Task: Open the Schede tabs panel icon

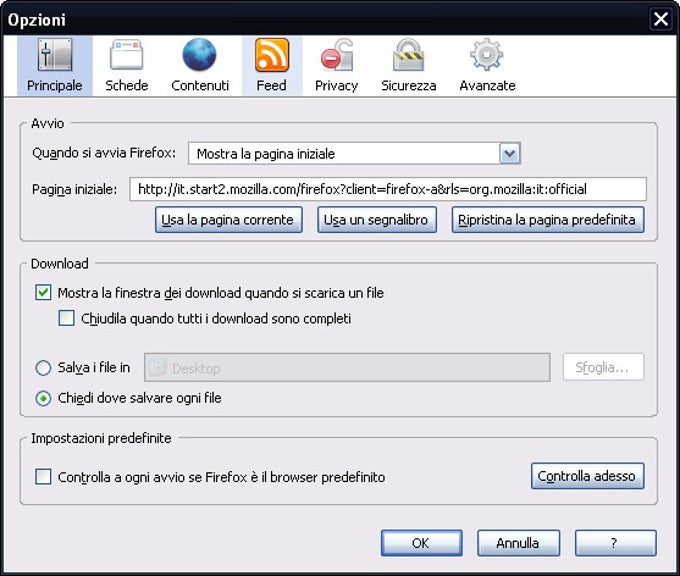Action: pyautogui.click(x=126, y=55)
